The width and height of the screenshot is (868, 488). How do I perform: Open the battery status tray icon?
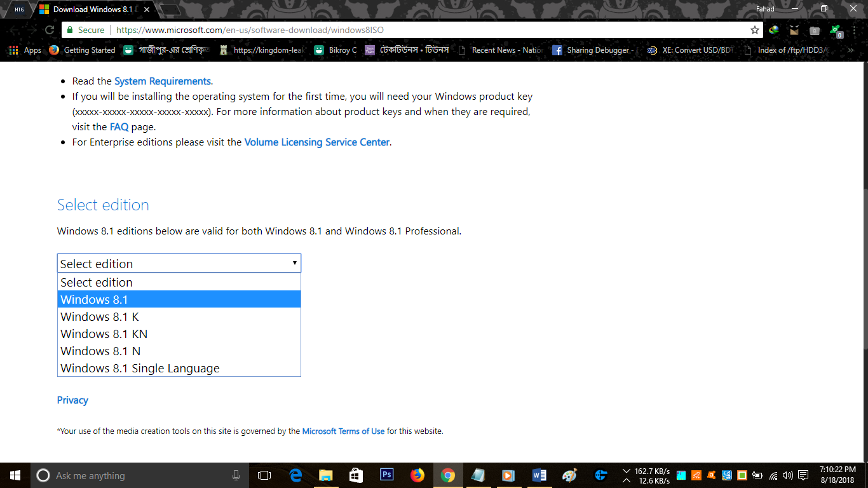coord(757,475)
